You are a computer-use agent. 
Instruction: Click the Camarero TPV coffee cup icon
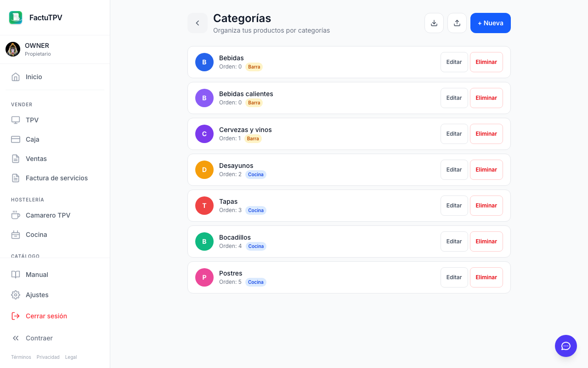(16, 215)
